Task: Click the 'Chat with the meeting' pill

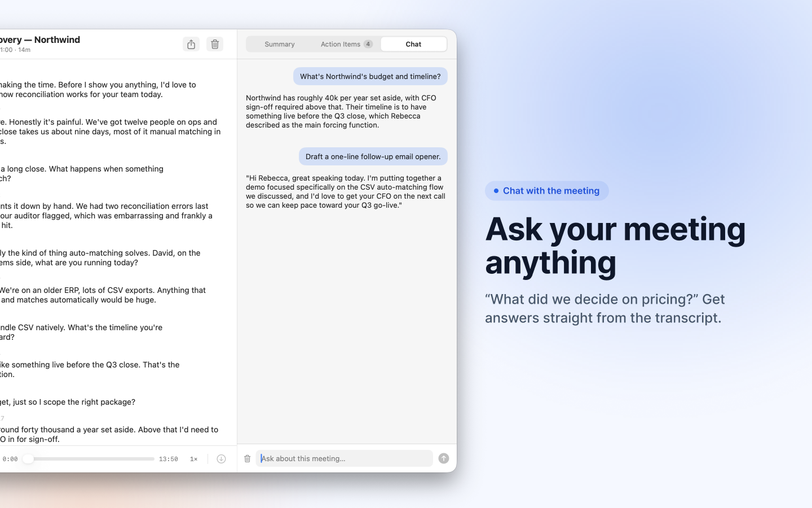Action: point(547,191)
